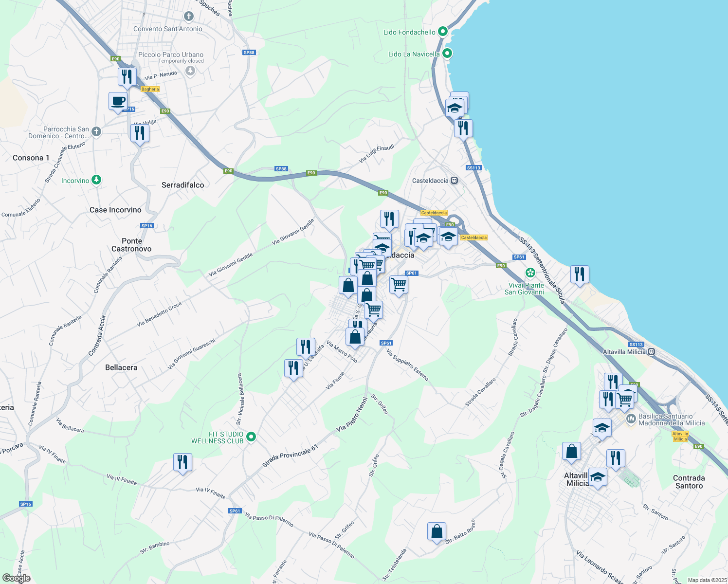Click the Via Luigi Einaudi road label
Viewport: 728px width, 584px height.
tap(377, 154)
